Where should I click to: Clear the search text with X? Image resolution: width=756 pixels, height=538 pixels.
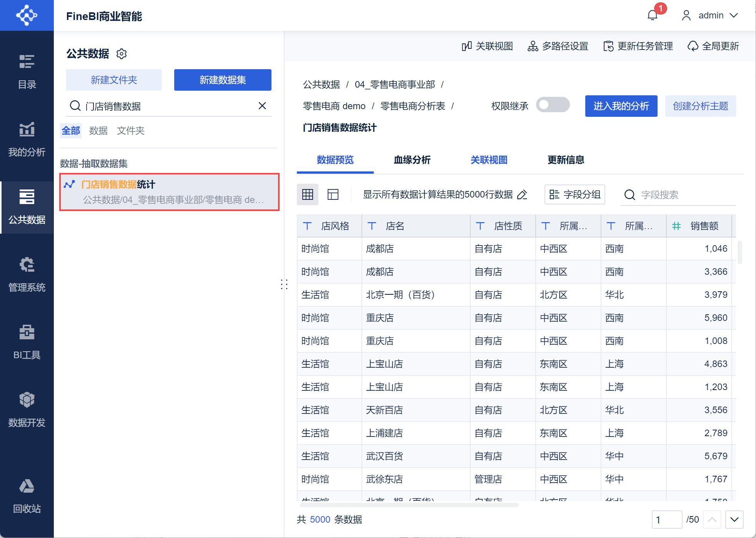pyautogui.click(x=262, y=106)
